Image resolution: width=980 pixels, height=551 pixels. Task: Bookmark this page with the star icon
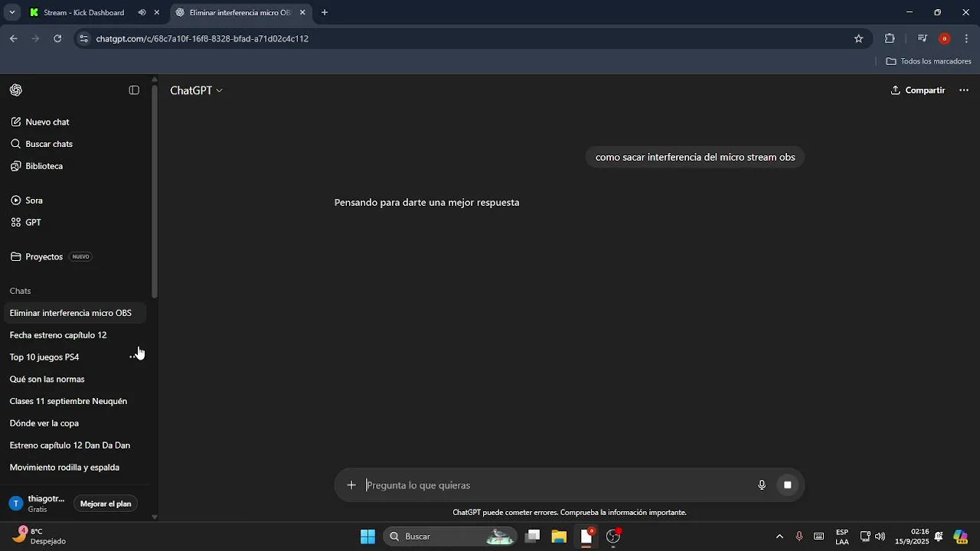859,38
